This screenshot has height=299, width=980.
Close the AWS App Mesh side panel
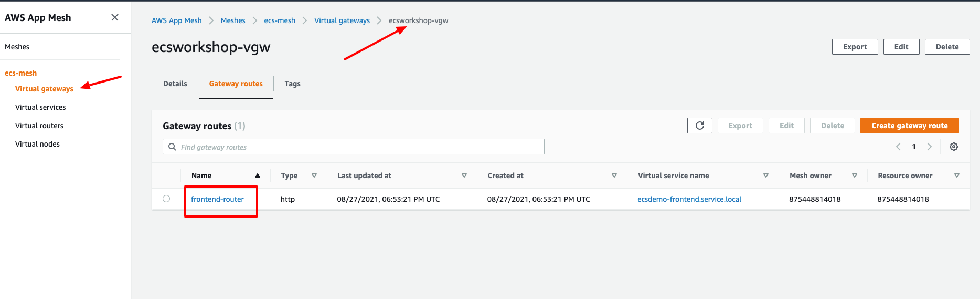click(x=115, y=18)
